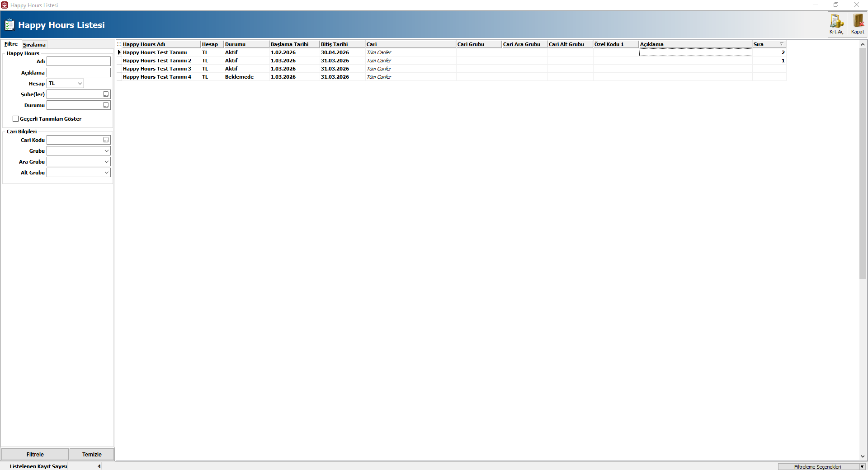Screen dimensions: 868x470
Task: Click the Krt.Aç toolbar icon
Action: pyautogui.click(x=836, y=22)
